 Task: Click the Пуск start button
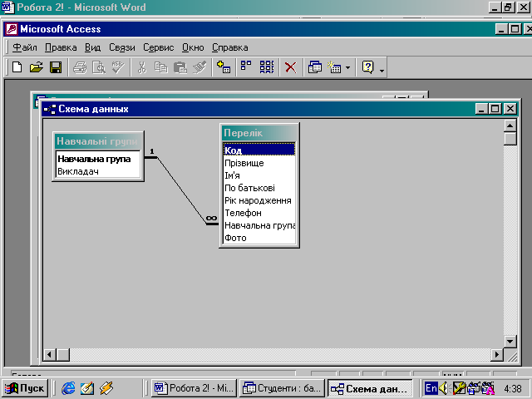tap(24, 388)
